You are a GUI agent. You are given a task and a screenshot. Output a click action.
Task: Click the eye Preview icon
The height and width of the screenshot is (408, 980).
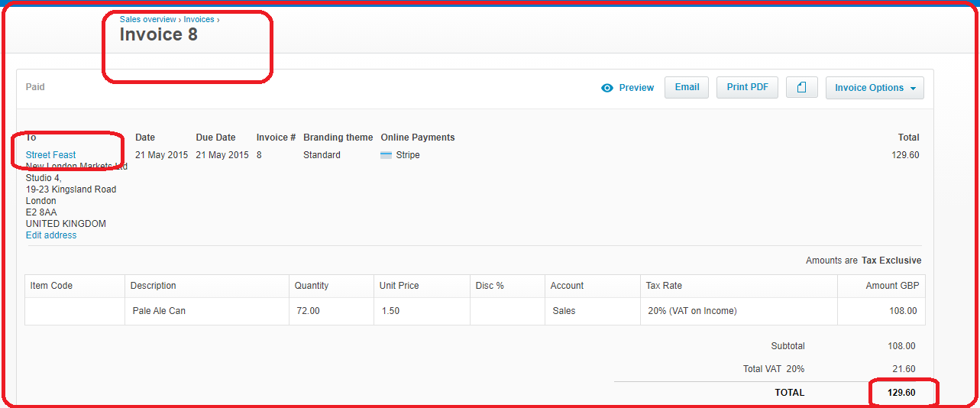pos(607,88)
